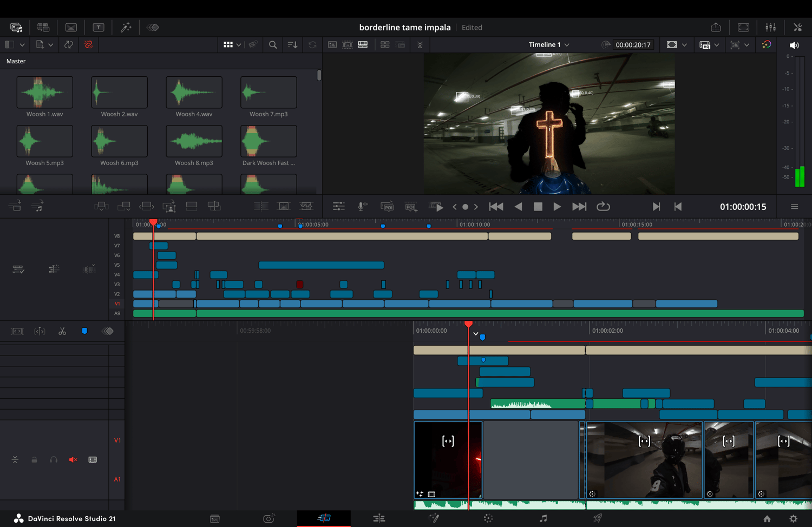
Task: Open the audio mixer
Action: (x=771, y=27)
